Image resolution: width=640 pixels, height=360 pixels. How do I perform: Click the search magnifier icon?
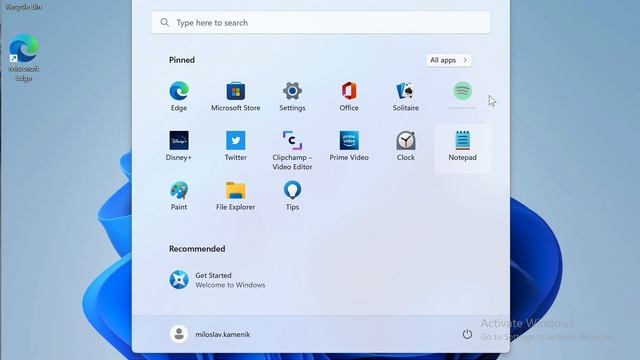164,22
